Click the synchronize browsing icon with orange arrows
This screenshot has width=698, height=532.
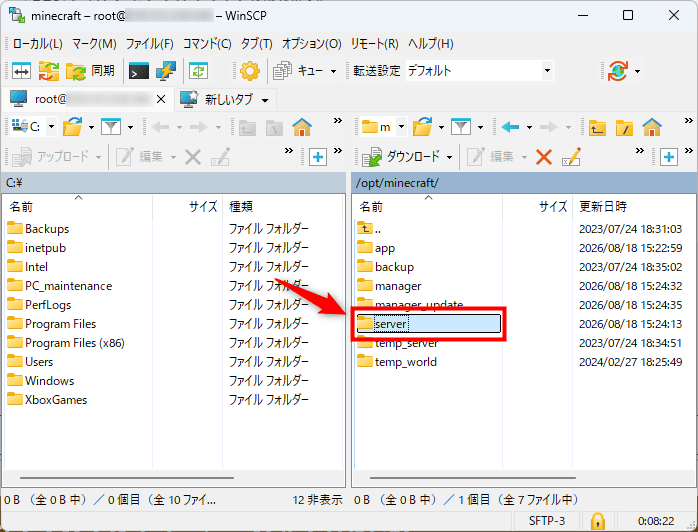(x=49, y=71)
